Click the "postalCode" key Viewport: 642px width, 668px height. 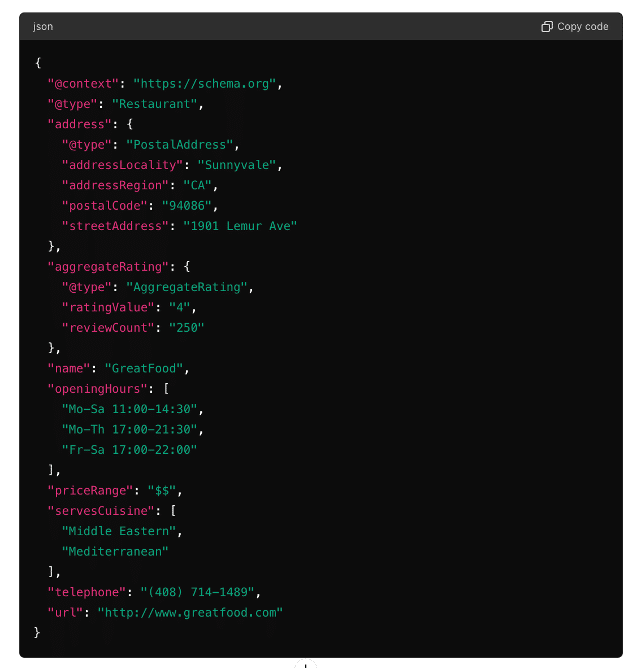(x=105, y=206)
